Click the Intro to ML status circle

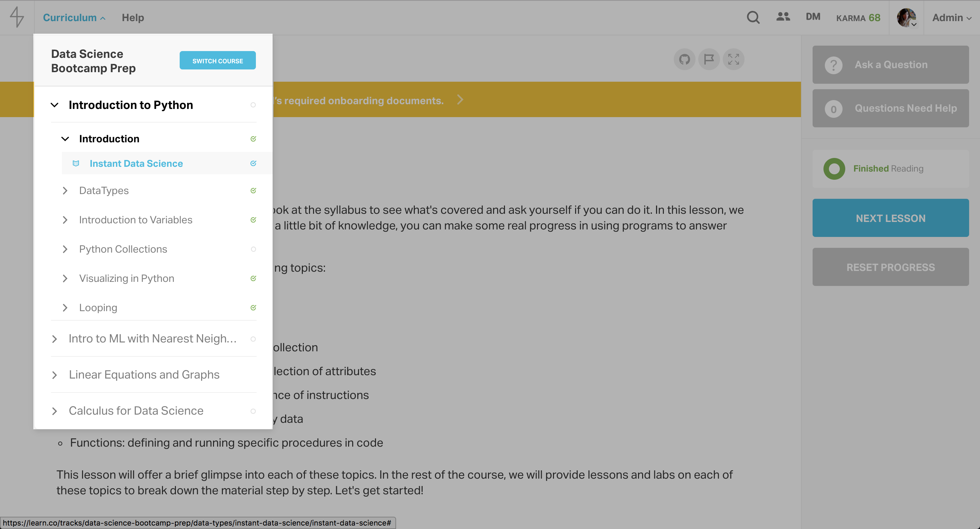(253, 339)
